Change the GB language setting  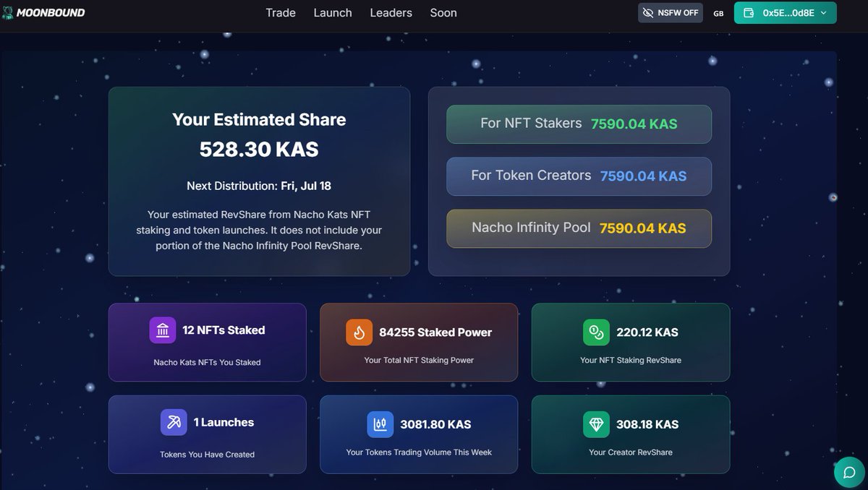tap(718, 13)
